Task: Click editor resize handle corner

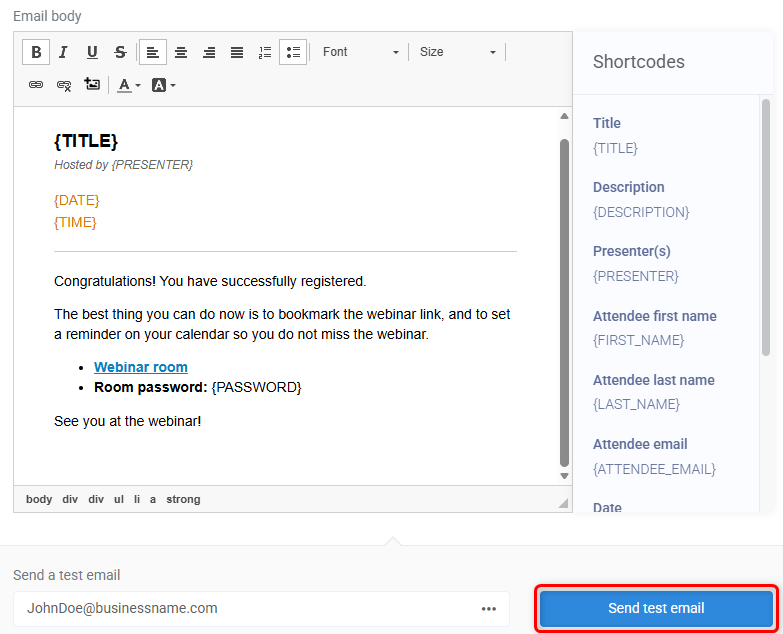Action: [x=564, y=504]
